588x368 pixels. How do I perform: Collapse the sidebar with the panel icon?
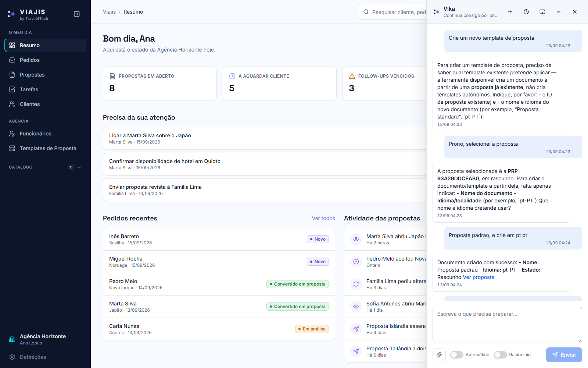click(77, 14)
